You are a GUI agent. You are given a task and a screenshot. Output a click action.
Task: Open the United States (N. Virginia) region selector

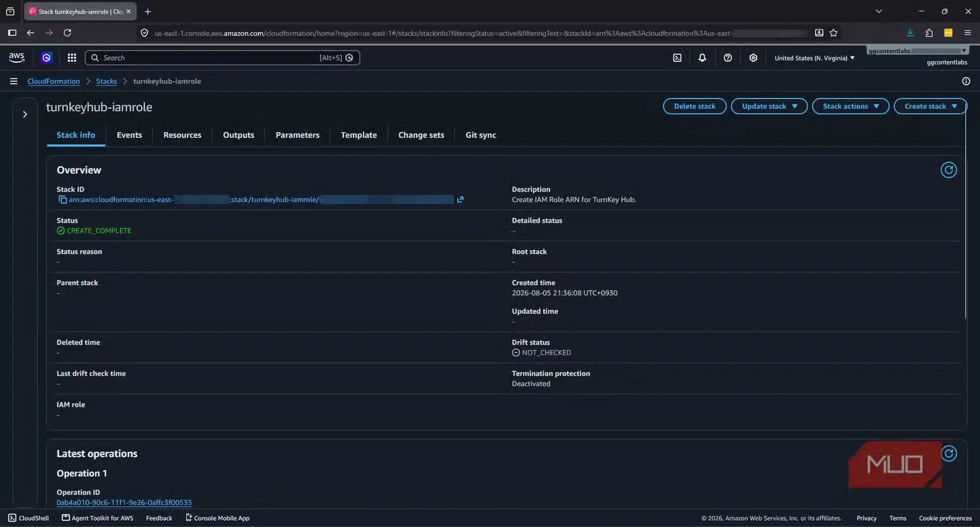point(814,58)
